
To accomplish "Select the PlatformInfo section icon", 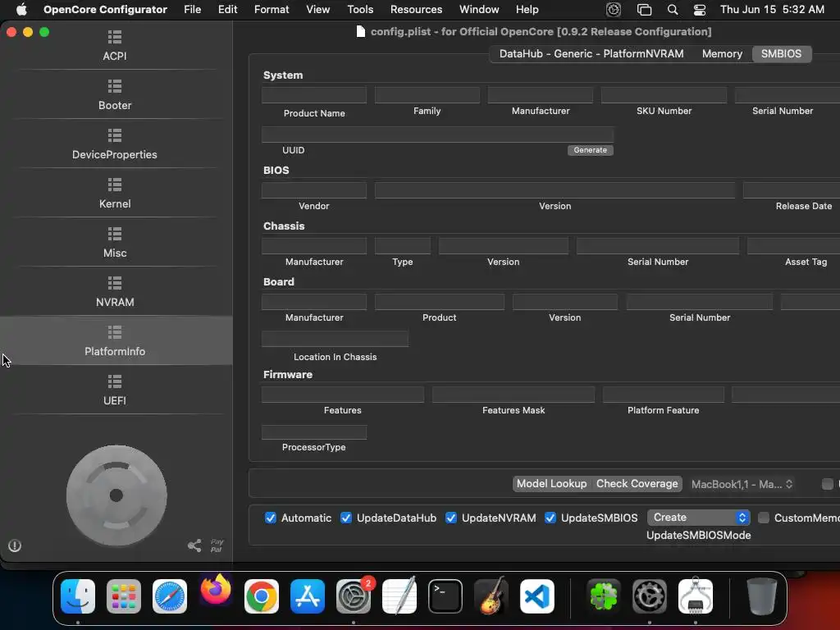I will coord(115,332).
